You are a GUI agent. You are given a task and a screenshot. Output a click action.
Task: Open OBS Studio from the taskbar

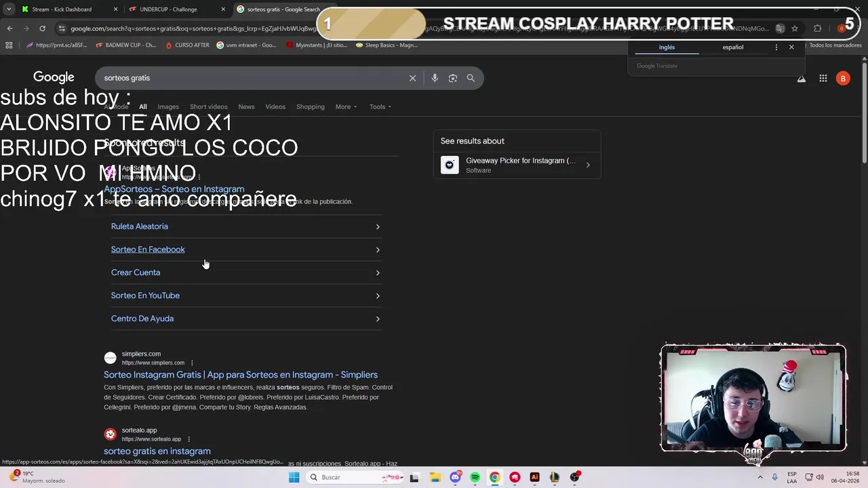tap(574, 477)
